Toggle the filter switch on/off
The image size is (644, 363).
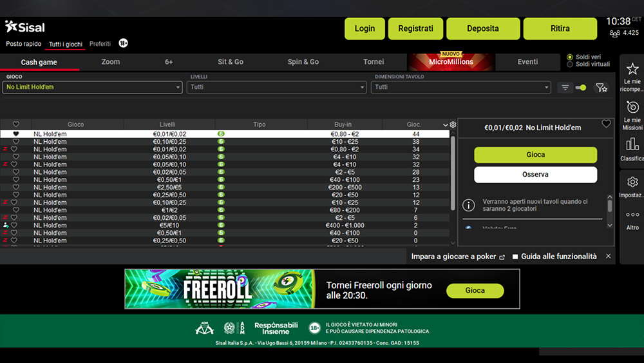click(581, 88)
